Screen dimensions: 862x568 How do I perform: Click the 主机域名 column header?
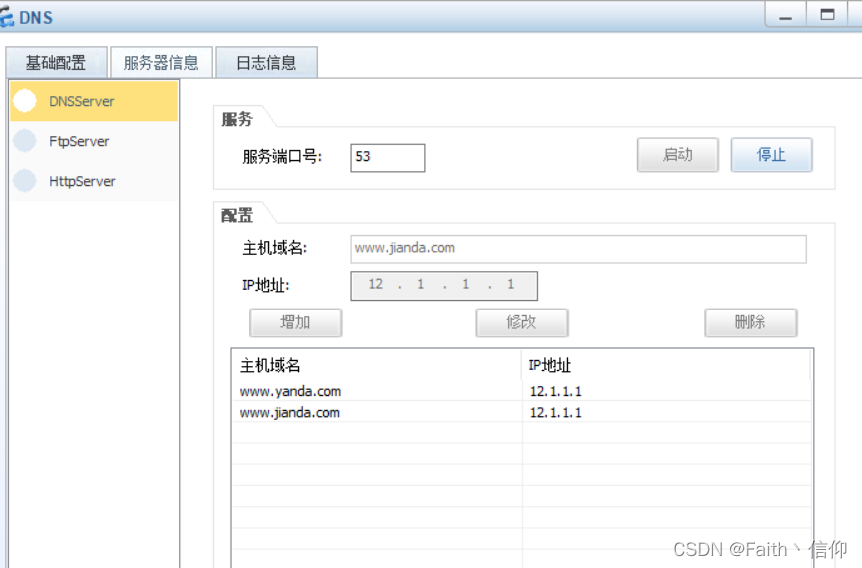coord(377,365)
